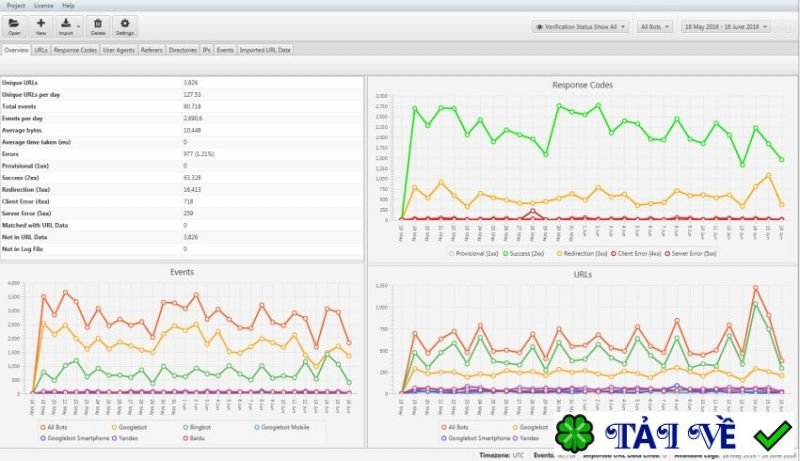The height and width of the screenshot is (461, 800).
Task: Open the Licence menu
Action: tap(43, 6)
